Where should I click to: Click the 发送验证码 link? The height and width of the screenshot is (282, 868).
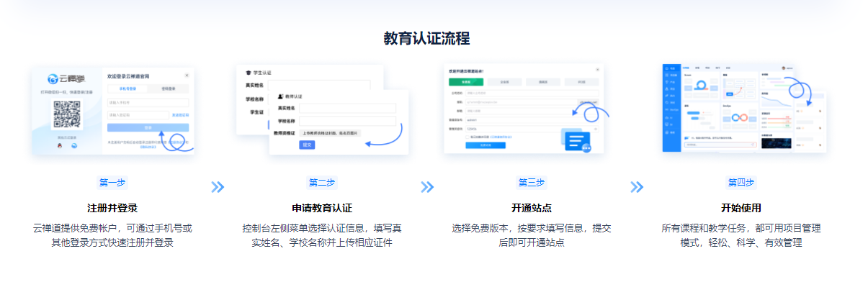click(180, 114)
